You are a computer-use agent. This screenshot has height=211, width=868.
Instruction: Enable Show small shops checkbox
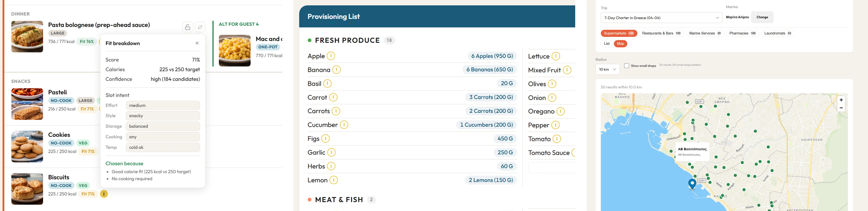(626, 66)
